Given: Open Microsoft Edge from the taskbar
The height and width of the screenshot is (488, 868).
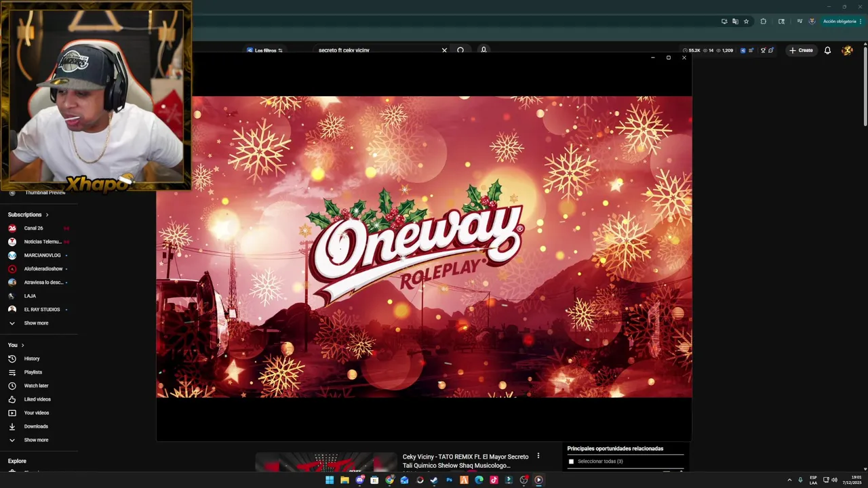Looking at the screenshot, I should click(x=479, y=480).
